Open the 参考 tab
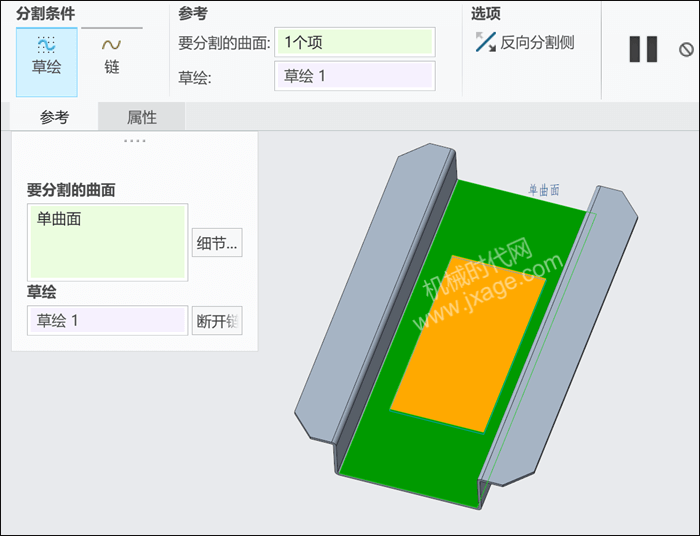700x536 pixels. (x=54, y=117)
